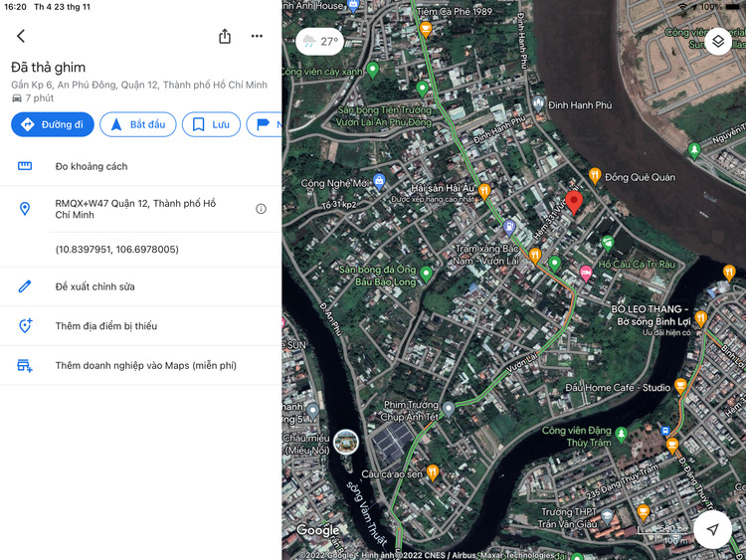The image size is (746, 560).
Task: Open plus code info circle icon
Action: [x=261, y=209]
